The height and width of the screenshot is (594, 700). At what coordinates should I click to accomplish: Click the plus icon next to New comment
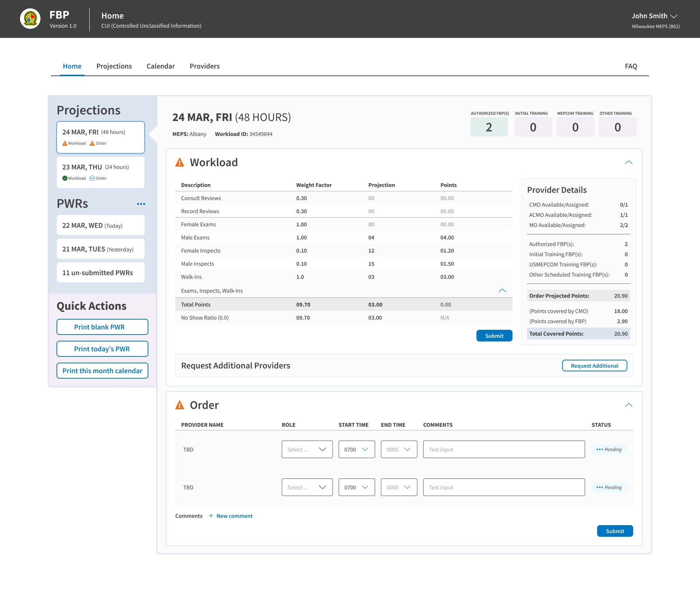click(211, 516)
